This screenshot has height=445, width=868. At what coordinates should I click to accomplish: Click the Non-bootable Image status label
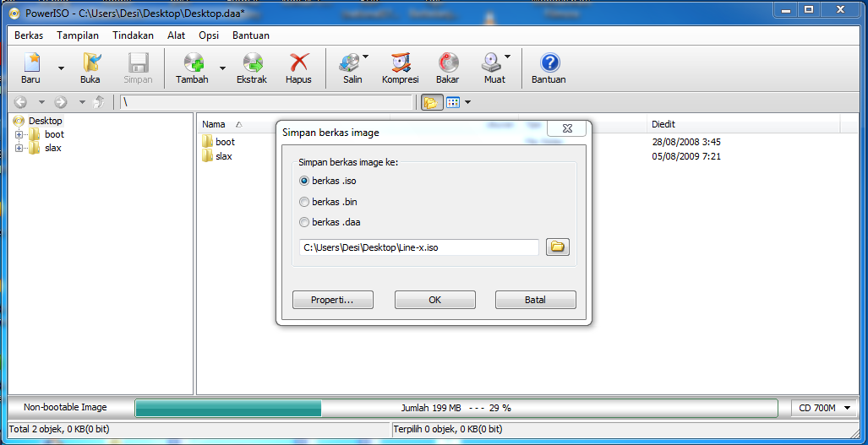pos(65,407)
